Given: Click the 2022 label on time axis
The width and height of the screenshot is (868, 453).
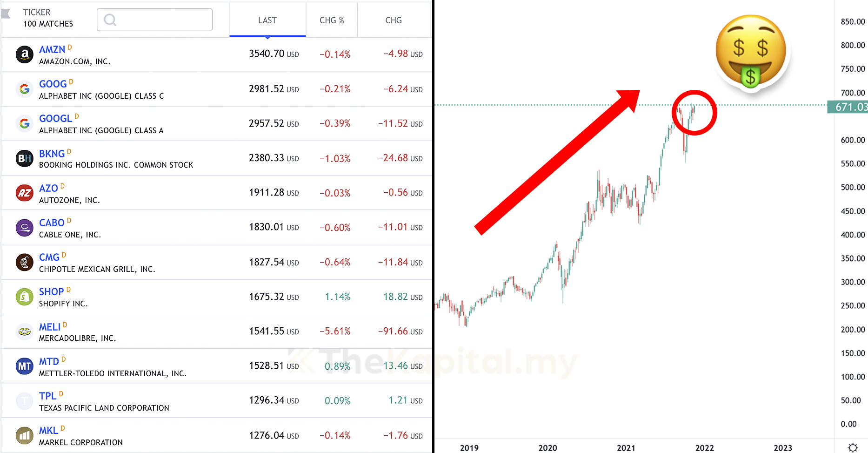Looking at the screenshot, I should (x=704, y=448).
